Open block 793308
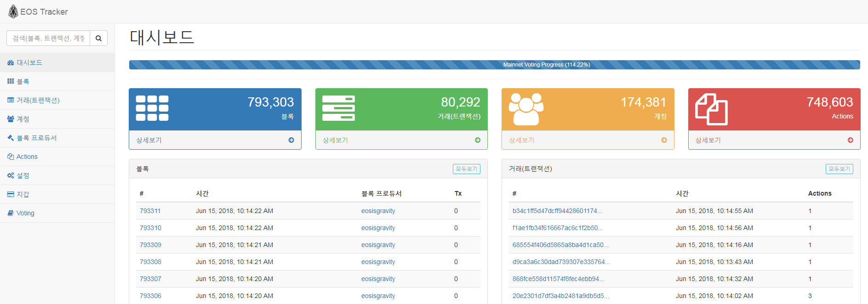This screenshot has height=304, width=868. (150, 262)
